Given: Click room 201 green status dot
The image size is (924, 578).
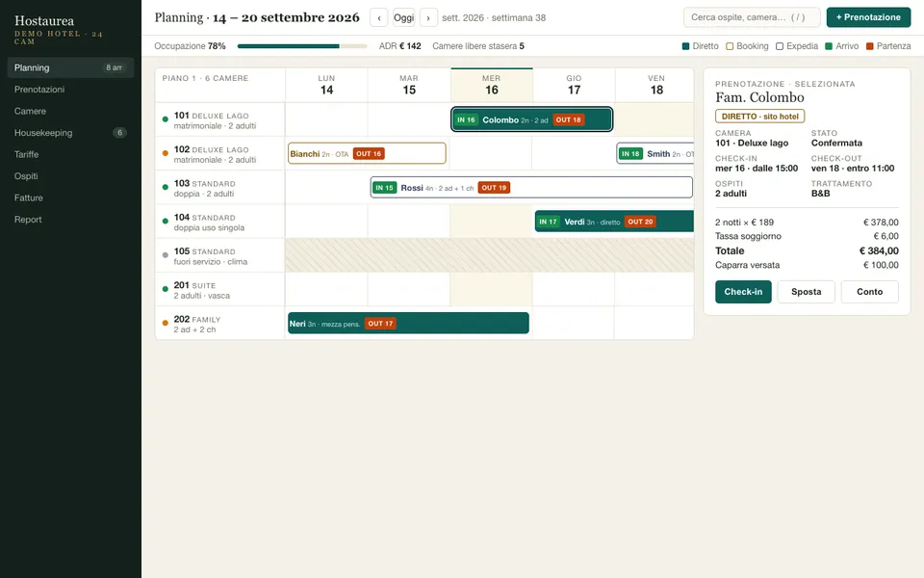Looking at the screenshot, I should (x=165, y=289).
